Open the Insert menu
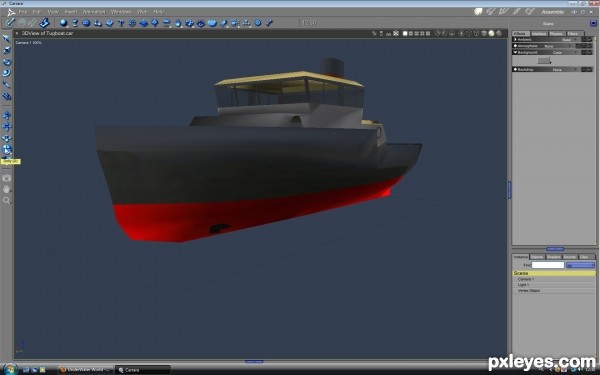This screenshot has width=600, height=375. pyautogui.click(x=71, y=12)
